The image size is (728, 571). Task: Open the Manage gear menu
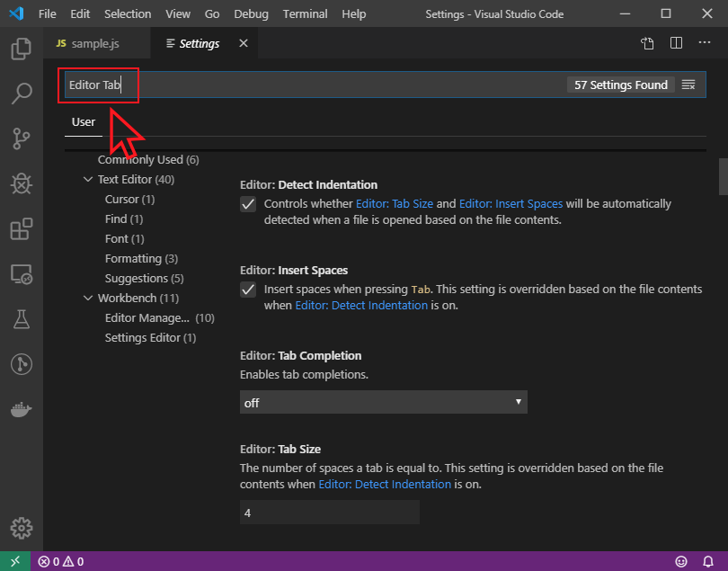21,528
